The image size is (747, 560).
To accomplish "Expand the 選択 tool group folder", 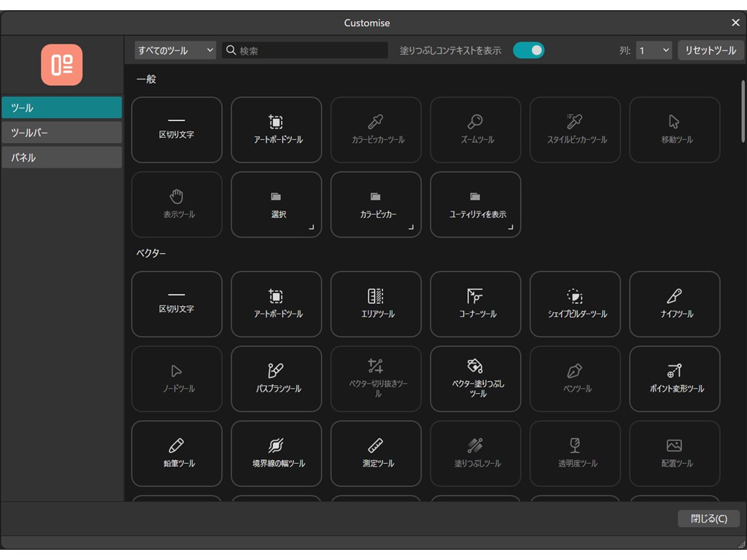I will tap(276, 205).
